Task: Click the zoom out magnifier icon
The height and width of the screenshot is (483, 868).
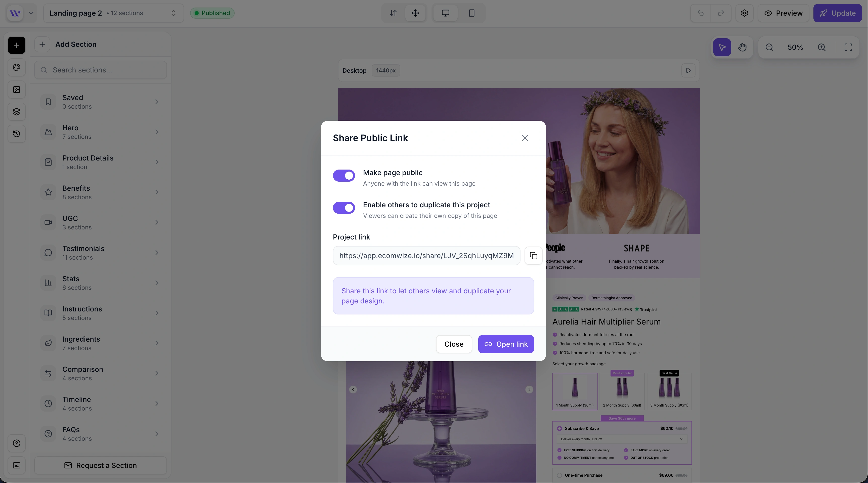Action: (769, 47)
